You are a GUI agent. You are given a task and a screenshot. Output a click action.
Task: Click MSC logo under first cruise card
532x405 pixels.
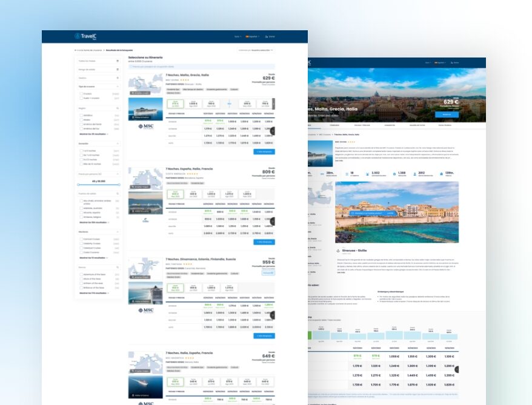click(146, 127)
